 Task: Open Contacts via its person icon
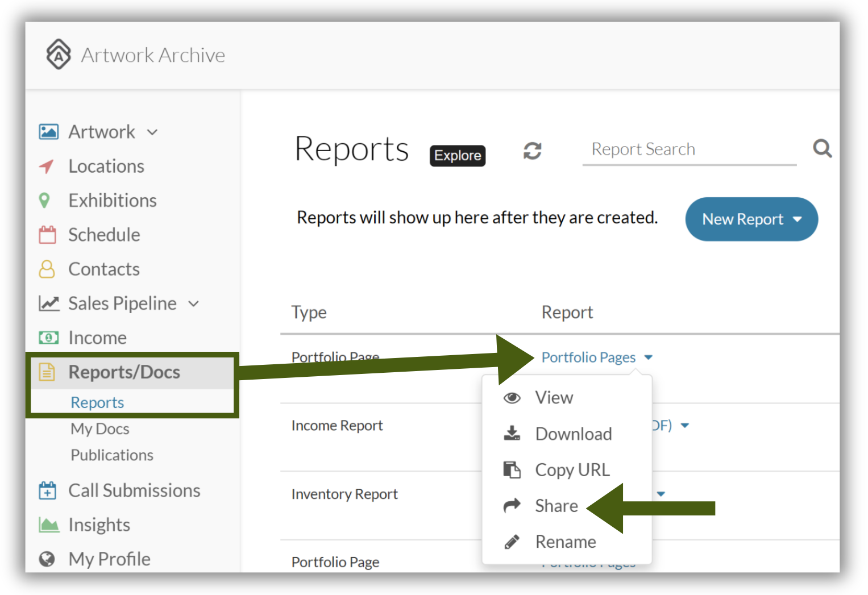pos(47,269)
